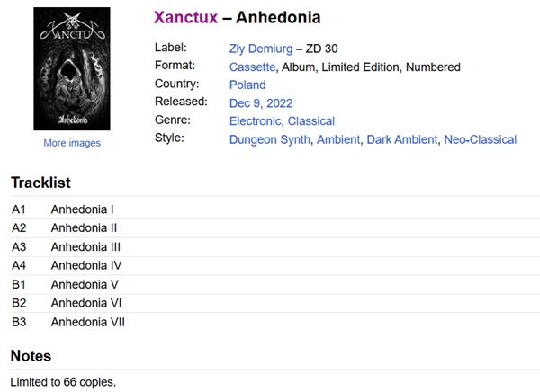Select the Neo-Classical style link

[481, 139]
